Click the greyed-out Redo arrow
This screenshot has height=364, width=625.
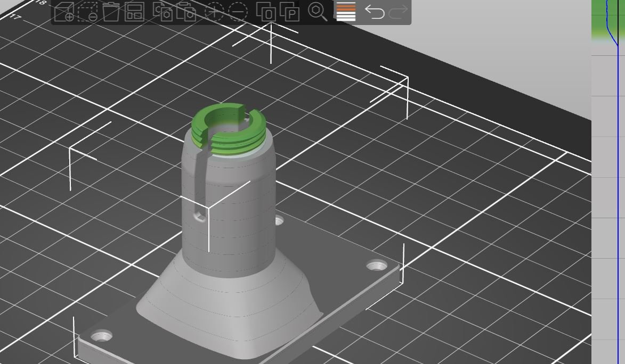click(x=398, y=12)
